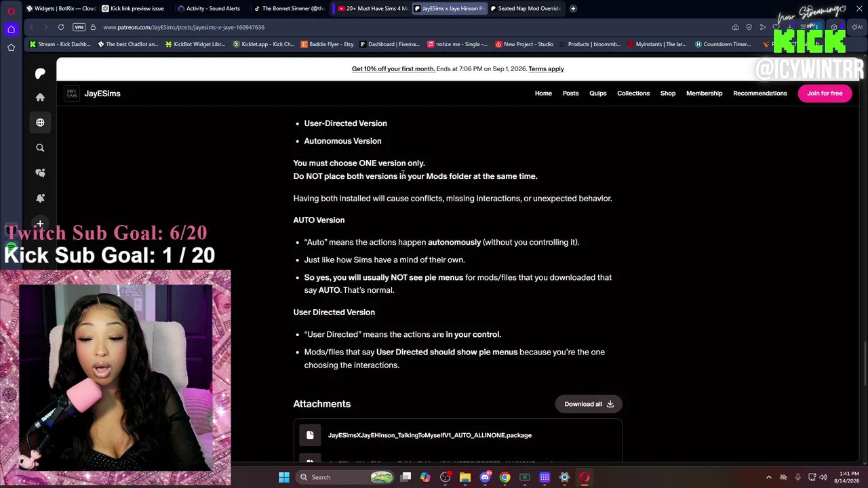Switch to 20+ Must Have Sims 4 tab
This screenshot has width=868, height=488.
(372, 9)
